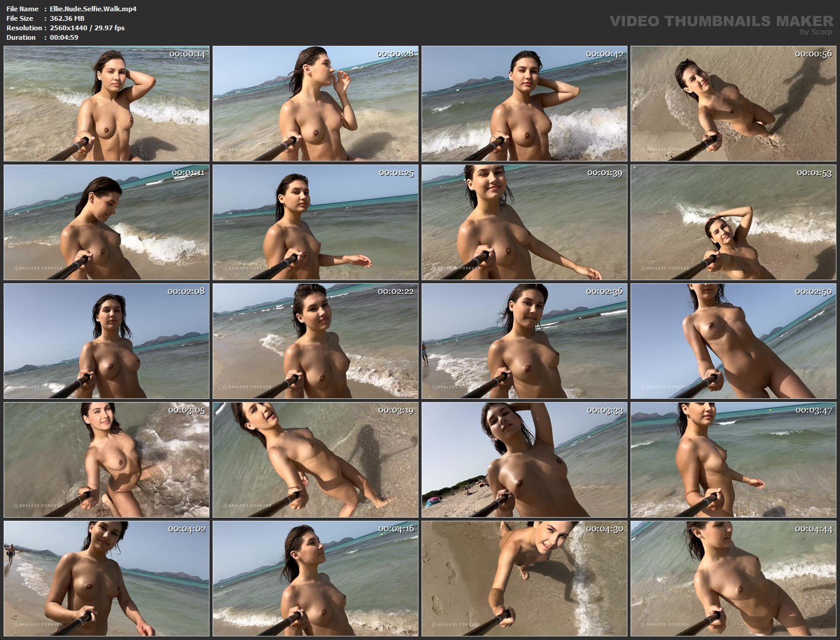
Task: Click the value "2560x1440 / 29.97 fps"
Action: click(x=87, y=28)
